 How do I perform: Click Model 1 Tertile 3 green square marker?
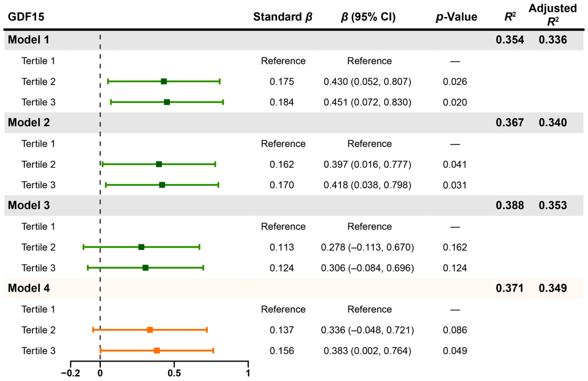coord(167,102)
